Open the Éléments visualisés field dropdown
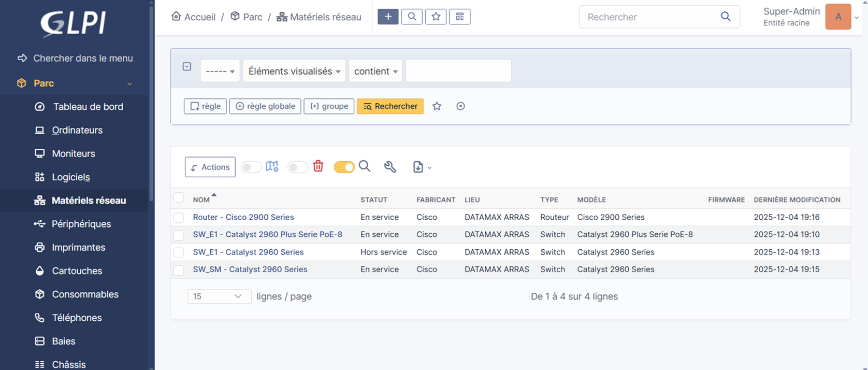The height and width of the screenshot is (370, 868). point(294,71)
